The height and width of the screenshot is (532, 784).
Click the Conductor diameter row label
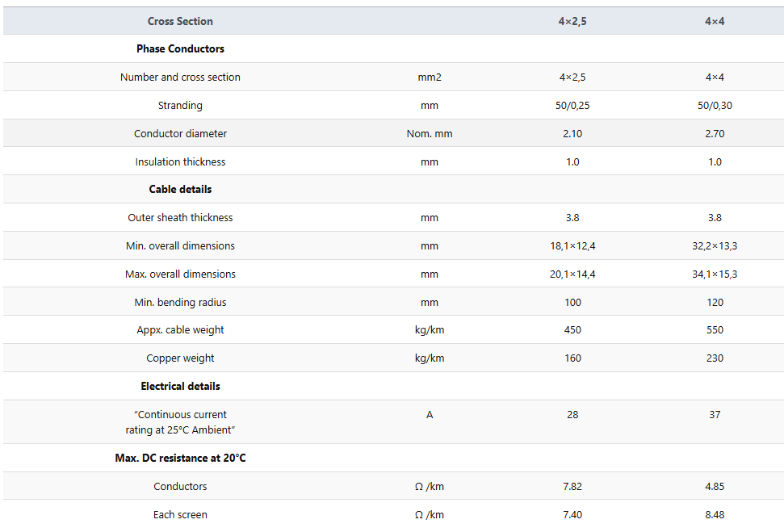click(x=180, y=133)
